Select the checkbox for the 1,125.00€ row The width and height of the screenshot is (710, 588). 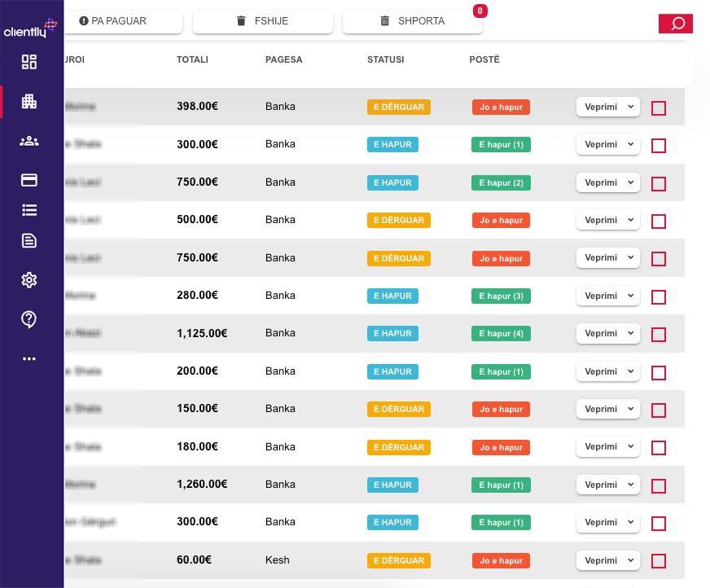(x=659, y=335)
